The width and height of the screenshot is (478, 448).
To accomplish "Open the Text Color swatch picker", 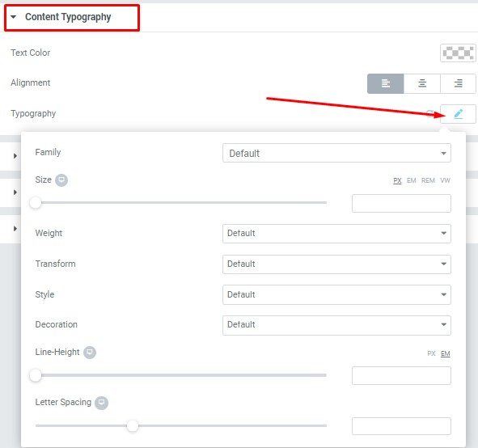I will tap(458, 53).
